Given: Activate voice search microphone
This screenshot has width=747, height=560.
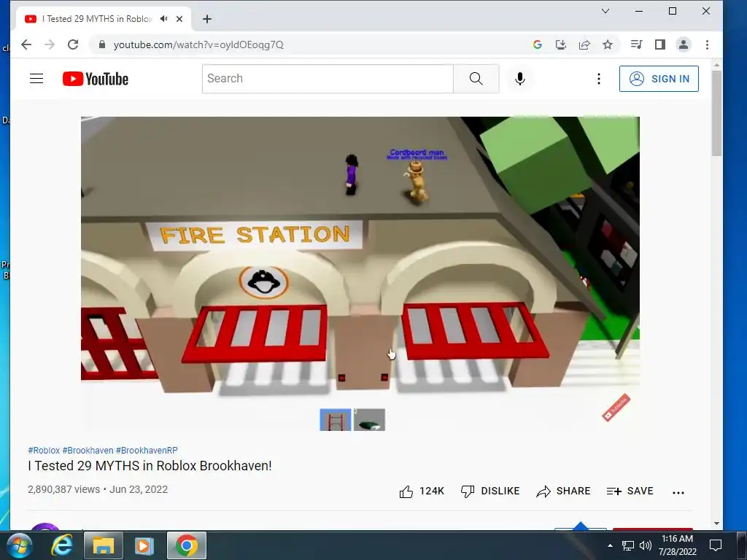Looking at the screenshot, I should [519, 79].
